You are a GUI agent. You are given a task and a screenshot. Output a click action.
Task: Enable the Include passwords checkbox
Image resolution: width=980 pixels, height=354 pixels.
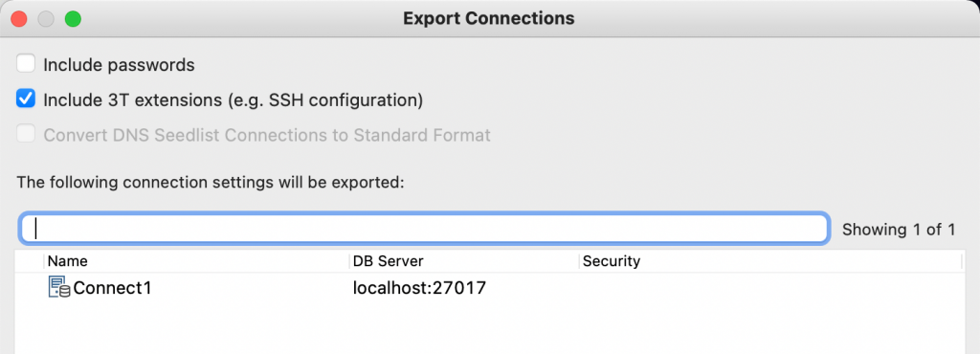coord(26,64)
